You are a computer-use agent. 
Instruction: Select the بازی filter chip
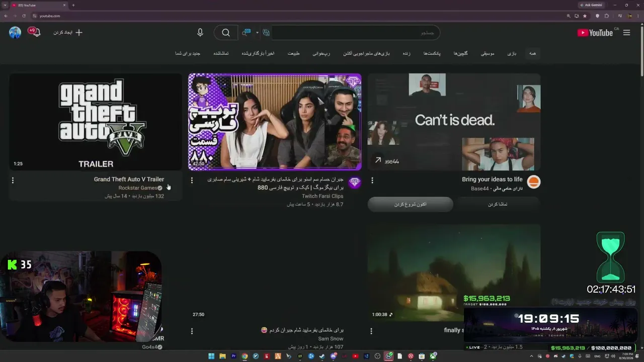point(511,53)
